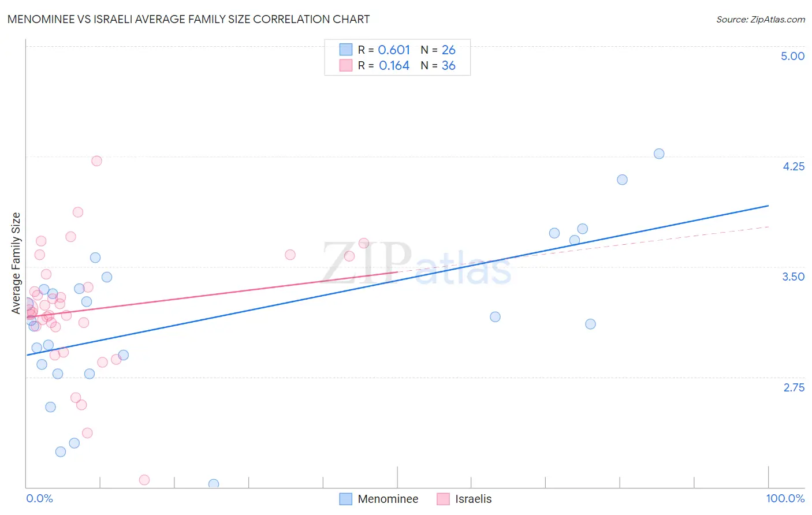Select the highest Menominee point near 4.25

659,154
